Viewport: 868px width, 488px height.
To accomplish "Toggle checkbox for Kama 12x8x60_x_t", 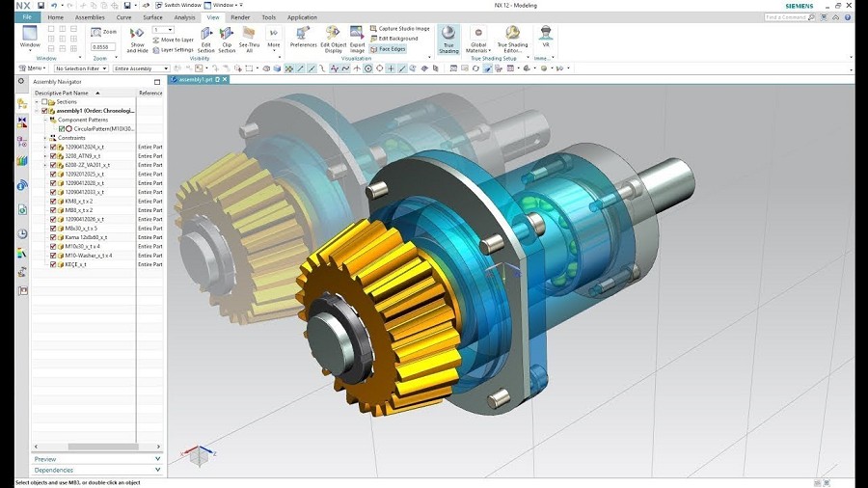I will 53,237.
